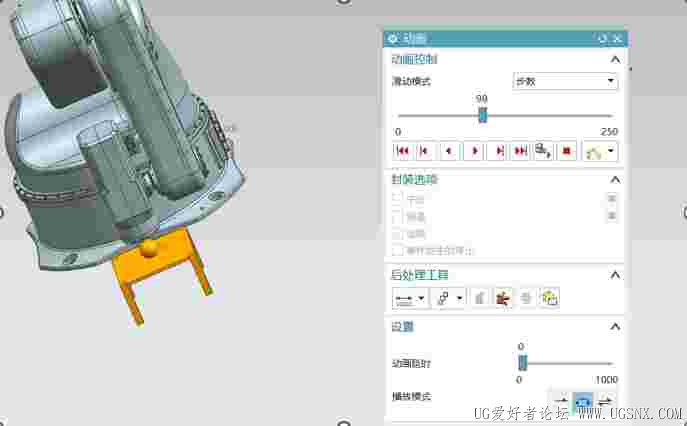Play animation forward
The image size is (687, 426).
[x=474, y=151]
